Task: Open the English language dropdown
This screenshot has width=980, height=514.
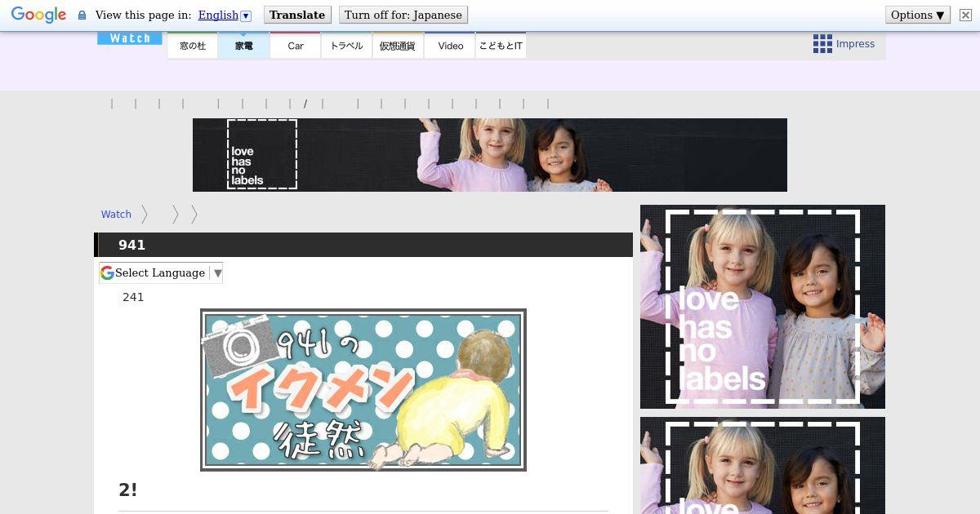Action: coord(225,15)
